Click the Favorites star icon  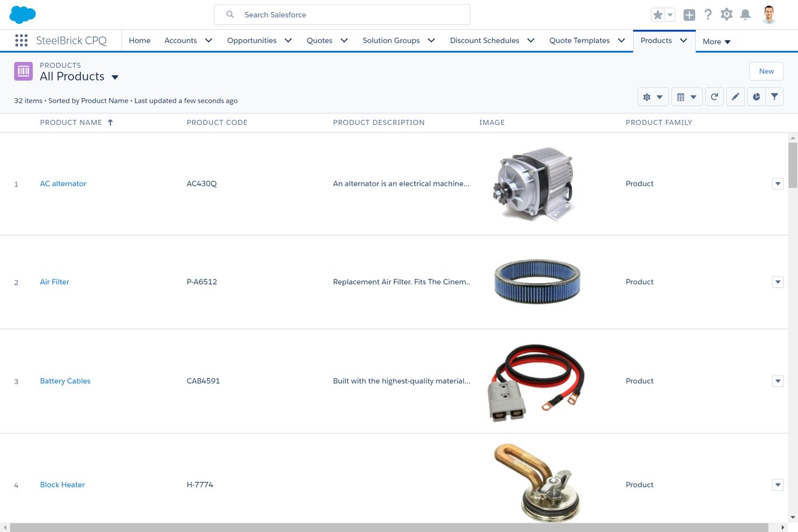[x=658, y=15]
